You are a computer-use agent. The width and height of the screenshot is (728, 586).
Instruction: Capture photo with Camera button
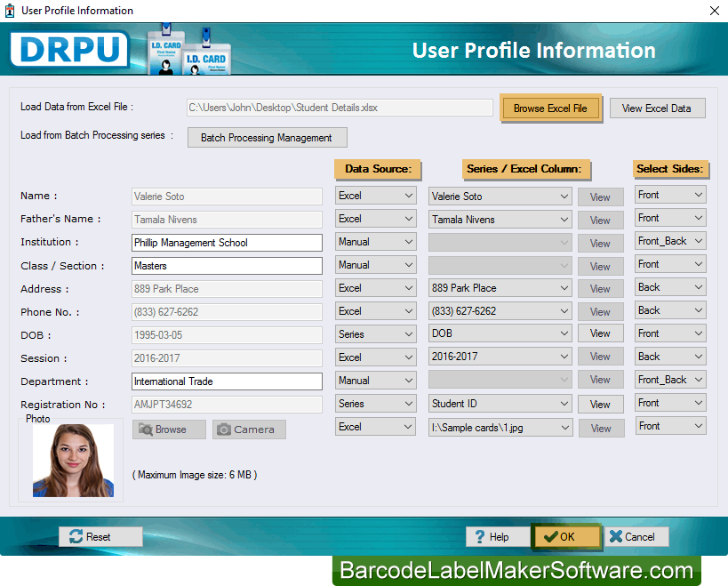(249, 429)
